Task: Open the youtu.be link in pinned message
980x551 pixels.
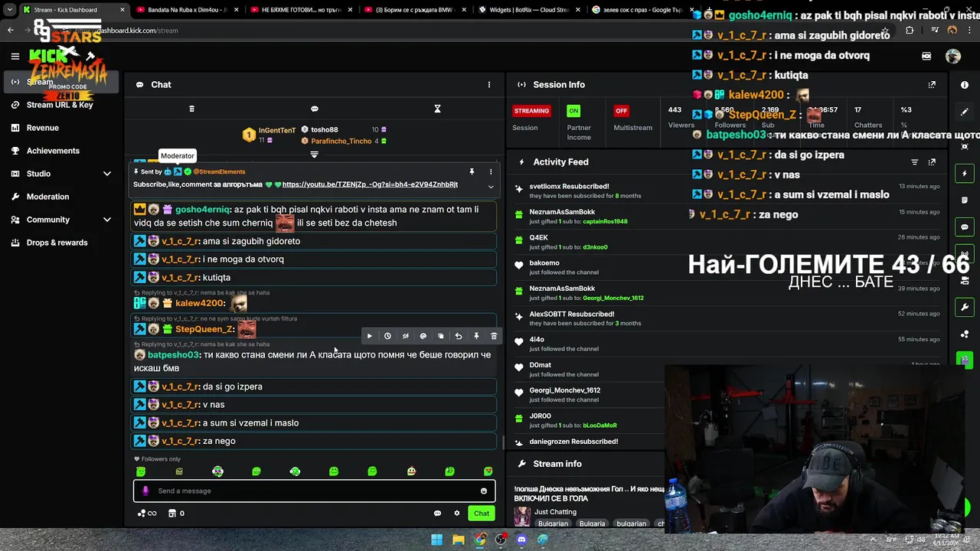Action: [370, 184]
